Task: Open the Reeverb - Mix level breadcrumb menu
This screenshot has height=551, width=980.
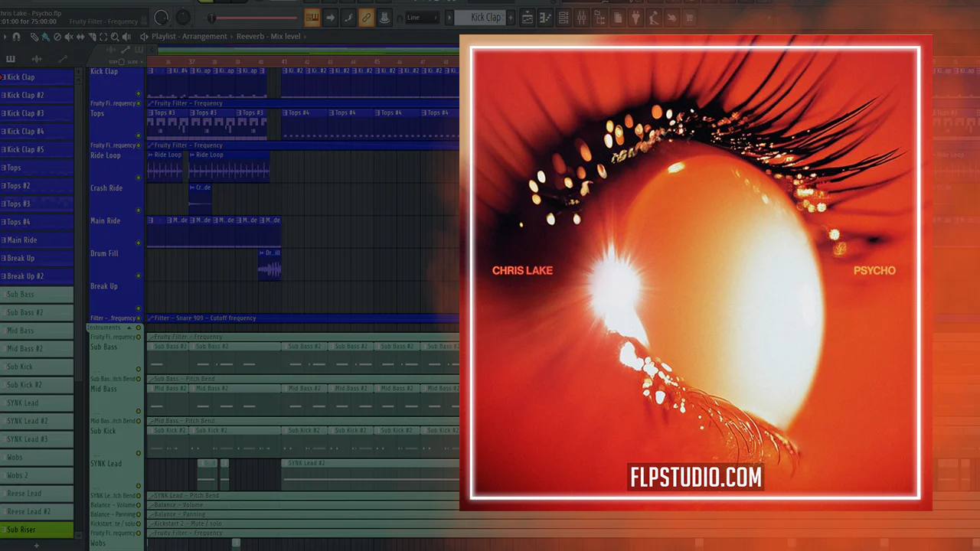Action: coord(268,37)
